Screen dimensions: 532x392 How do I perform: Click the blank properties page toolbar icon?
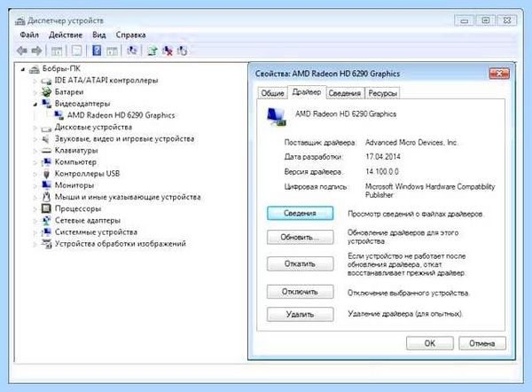pos(77,51)
